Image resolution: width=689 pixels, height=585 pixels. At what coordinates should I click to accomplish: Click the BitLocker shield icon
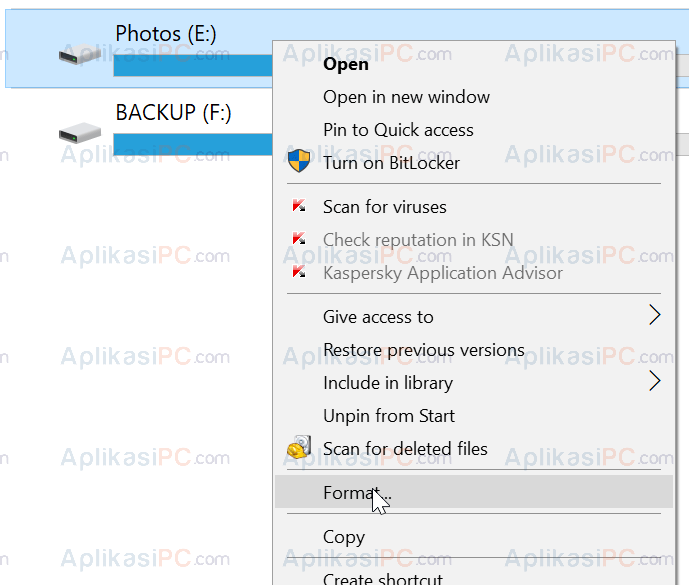(299, 161)
